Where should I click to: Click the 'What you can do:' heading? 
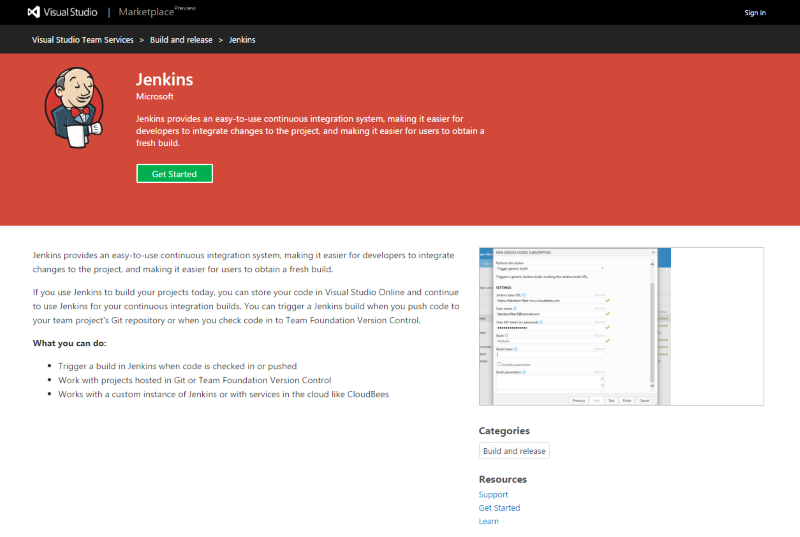tap(70, 343)
